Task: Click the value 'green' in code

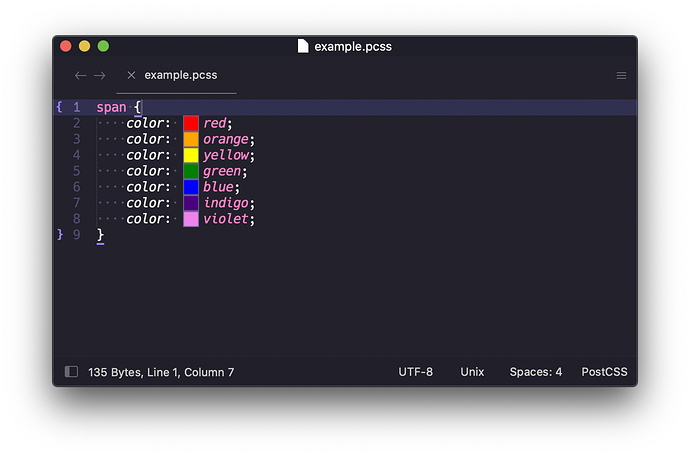Action: click(x=222, y=171)
